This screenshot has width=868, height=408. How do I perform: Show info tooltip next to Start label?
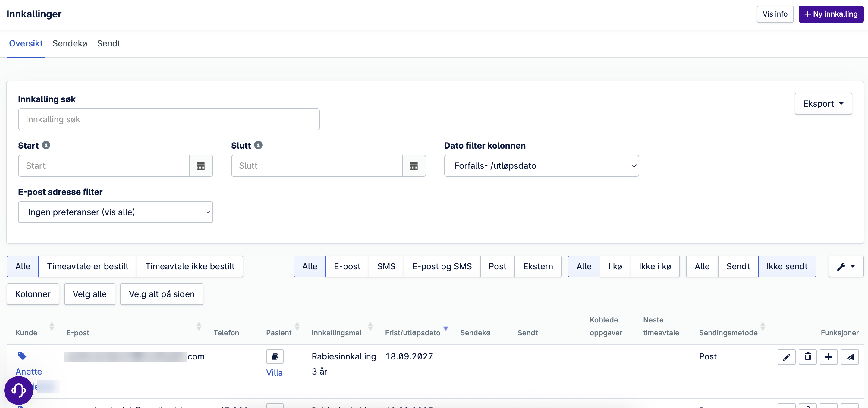pyautogui.click(x=46, y=145)
